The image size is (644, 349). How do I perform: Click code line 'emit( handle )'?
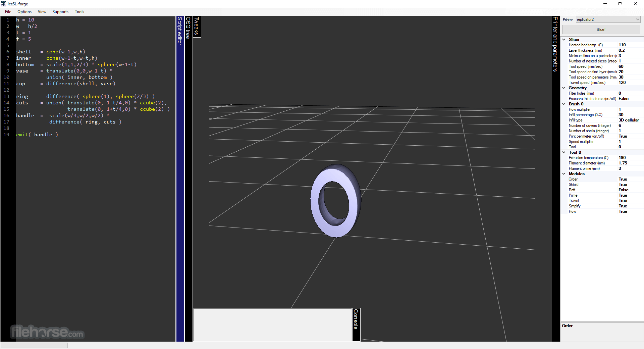pos(37,135)
